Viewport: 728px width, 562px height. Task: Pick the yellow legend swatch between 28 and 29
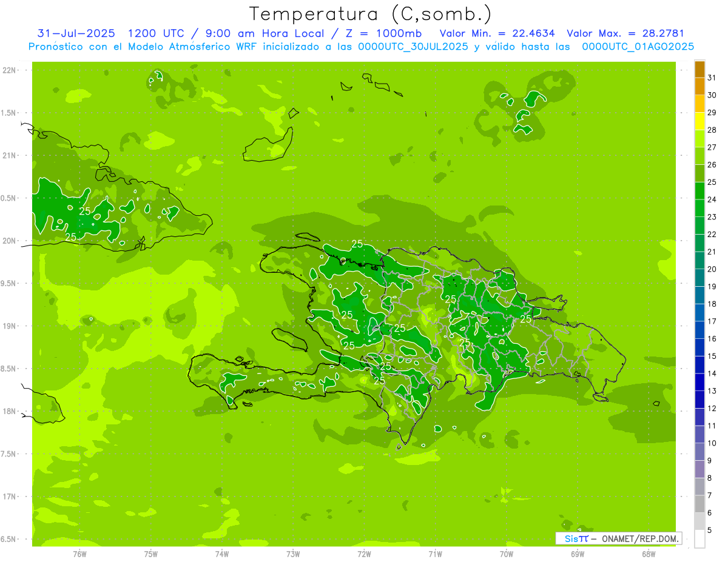pyautogui.click(x=699, y=121)
